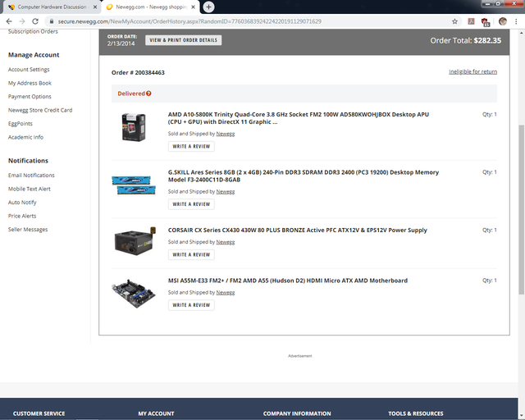The height and width of the screenshot is (420, 525).
Task: Click the address bar URL
Action: coord(189,21)
